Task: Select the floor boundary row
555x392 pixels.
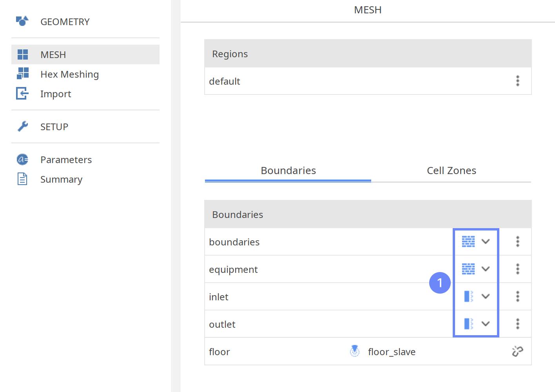Action: pos(219,352)
